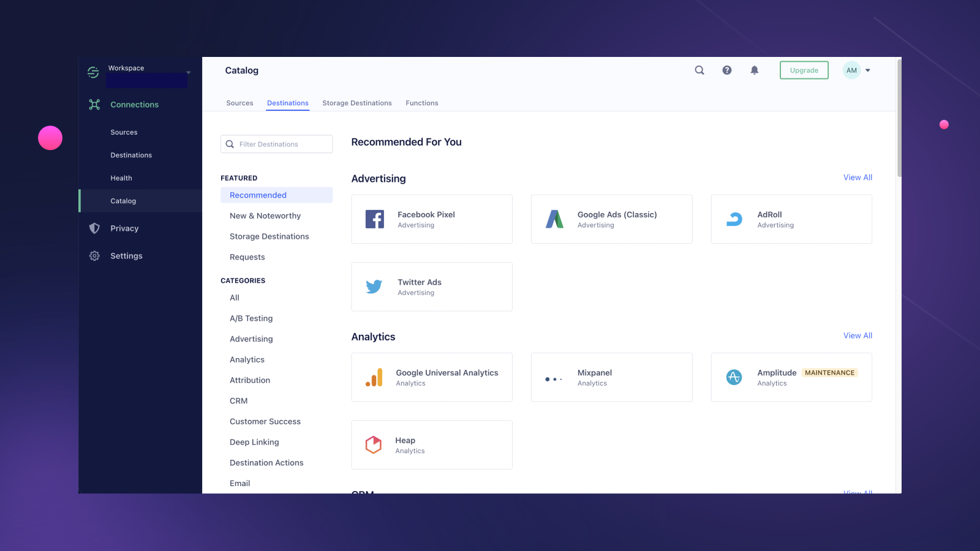This screenshot has height=551, width=980.
Task: Open Sources in the sidebar
Action: (124, 132)
